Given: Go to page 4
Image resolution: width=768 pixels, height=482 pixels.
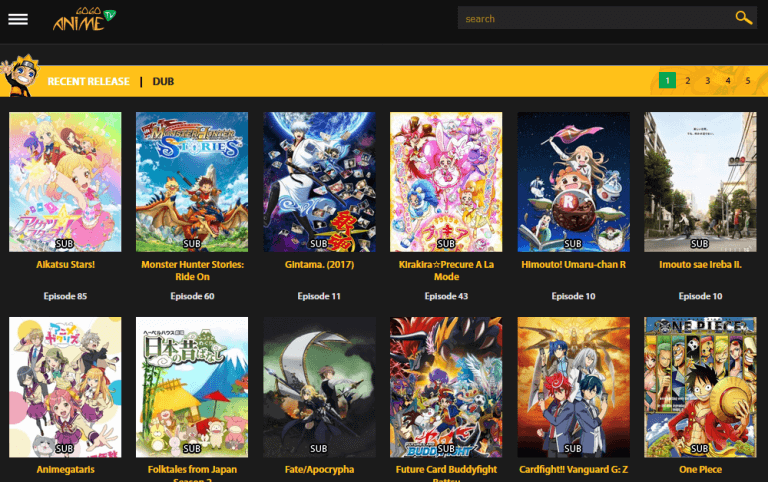Looking at the screenshot, I should click(728, 80).
